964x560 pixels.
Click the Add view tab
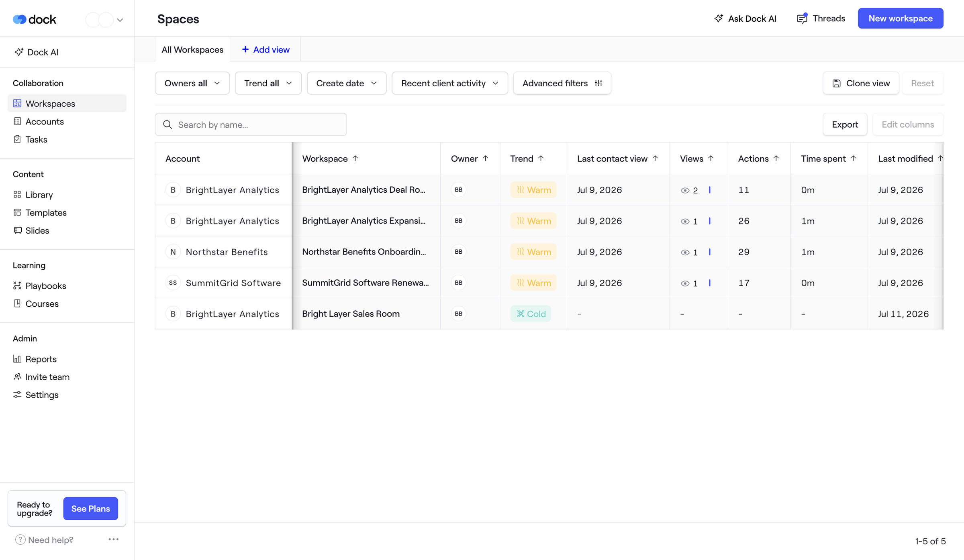pyautogui.click(x=266, y=49)
